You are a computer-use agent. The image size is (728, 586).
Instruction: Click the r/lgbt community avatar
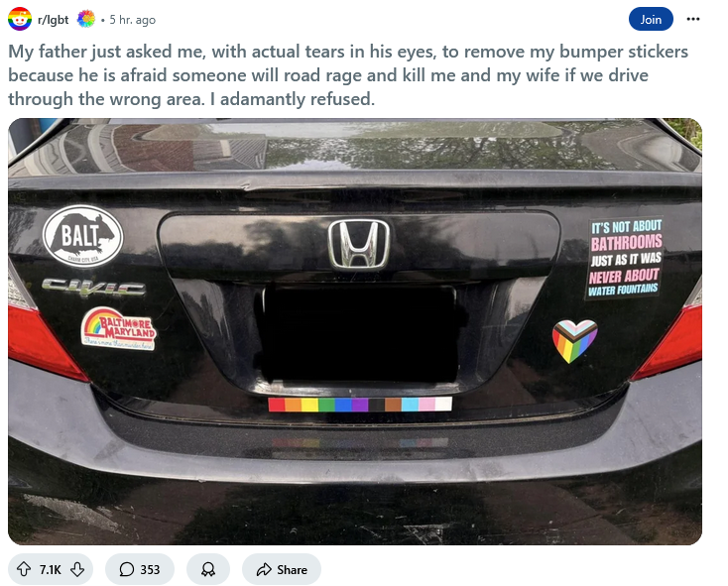click(x=20, y=19)
